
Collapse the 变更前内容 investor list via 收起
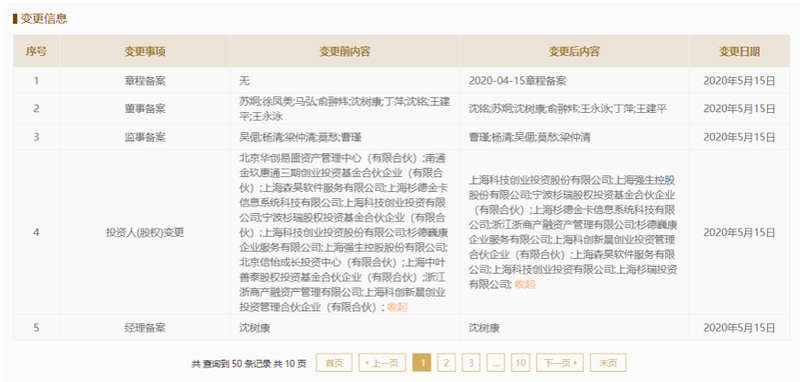397,307
